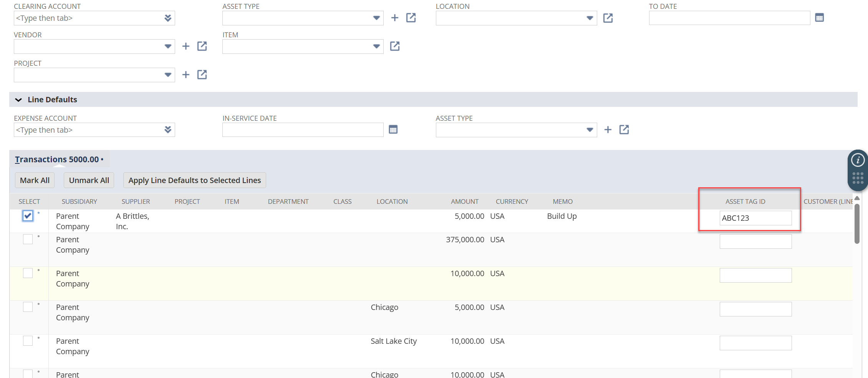Click the 'Build Up' memo cell
This screenshot has height=378, width=868.
(x=562, y=216)
